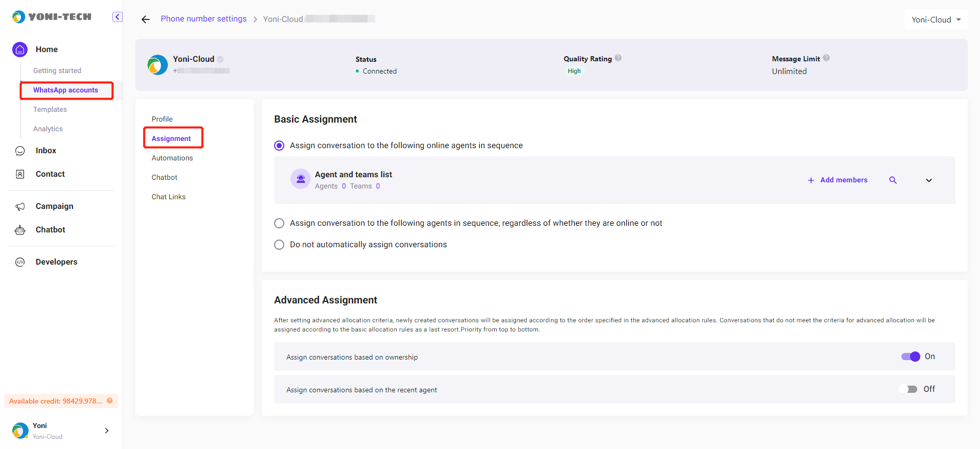Click the Campaign megaphone icon
The width and height of the screenshot is (980, 449).
coord(20,206)
